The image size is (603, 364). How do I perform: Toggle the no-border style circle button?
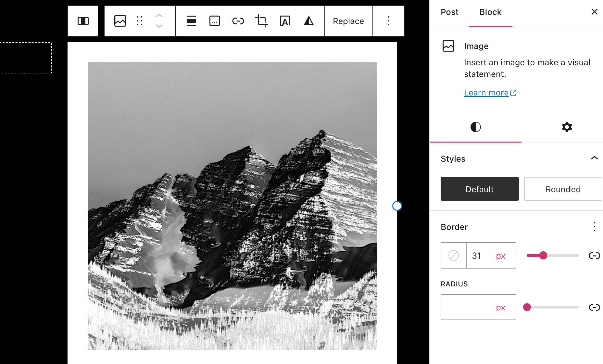pyautogui.click(x=453, y=256)
